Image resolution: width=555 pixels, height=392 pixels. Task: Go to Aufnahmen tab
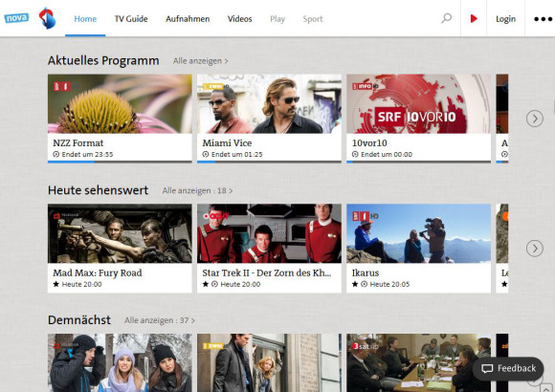click(x=188, y=19)
